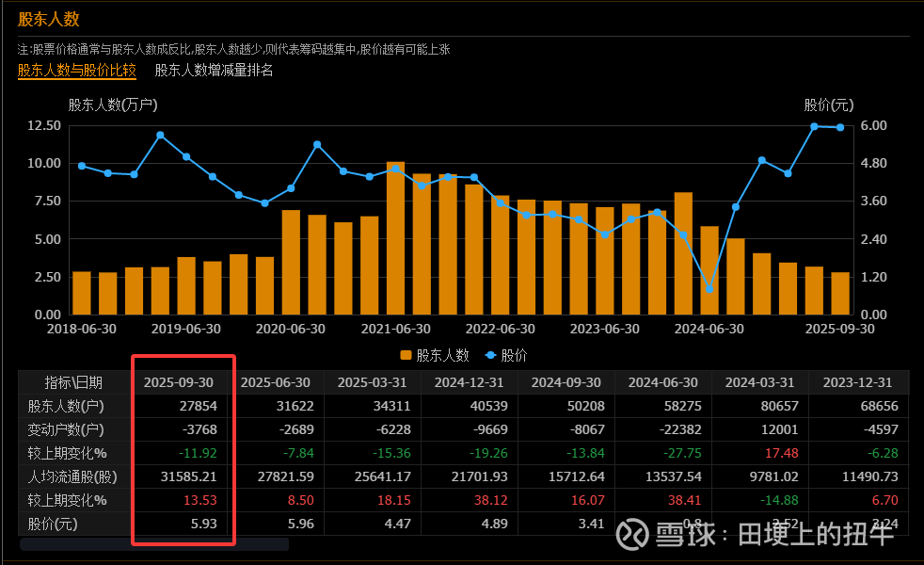The height and width of the screenshot is (565, 924).
Task: Click the shareholder count value 50208
Action: coord(586,406)
